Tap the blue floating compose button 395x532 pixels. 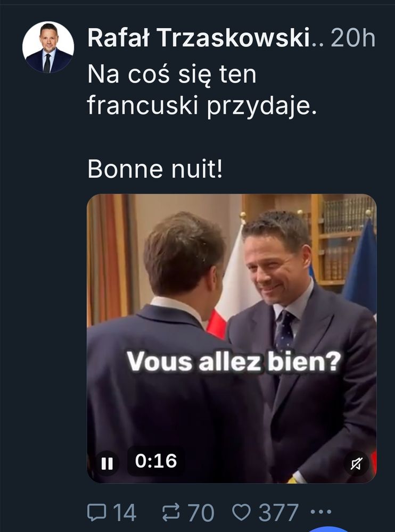(x=328, y=529)
